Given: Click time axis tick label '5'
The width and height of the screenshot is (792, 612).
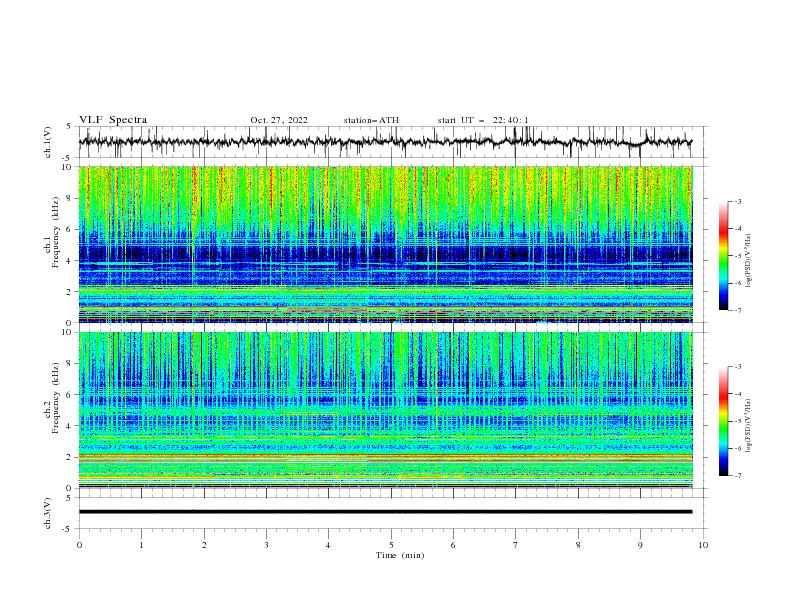Looking at the screenshot, I should coord(391,545).
